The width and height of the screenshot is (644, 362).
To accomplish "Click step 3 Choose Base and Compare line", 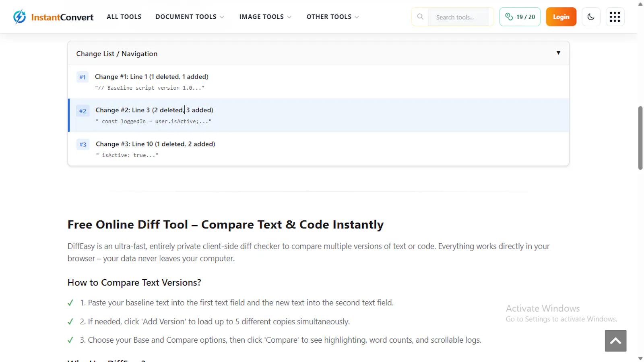I will pyautogui.click(x=281, y=340).
